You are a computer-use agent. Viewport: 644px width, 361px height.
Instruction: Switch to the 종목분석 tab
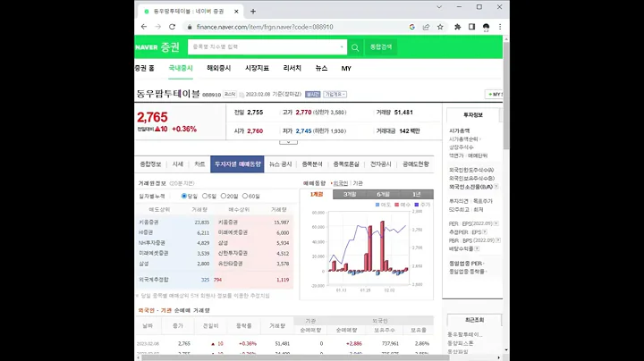pos(312,164)
